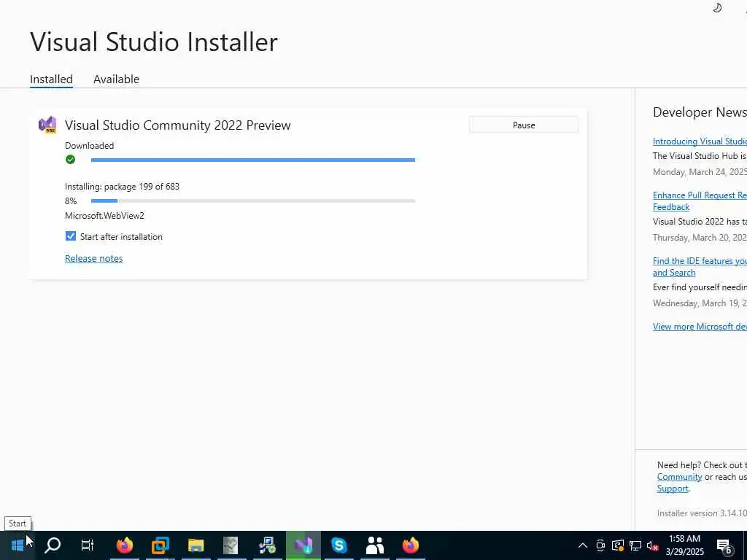The height and width of the screenshot is (560, 747).
Task: Launch second Firefox icon right of People
Action: 410,545
